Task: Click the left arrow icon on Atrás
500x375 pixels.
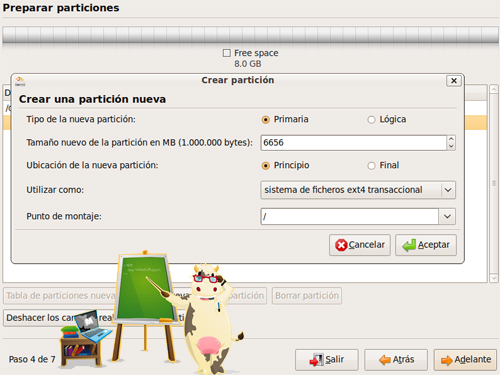Action: point(385,360)
